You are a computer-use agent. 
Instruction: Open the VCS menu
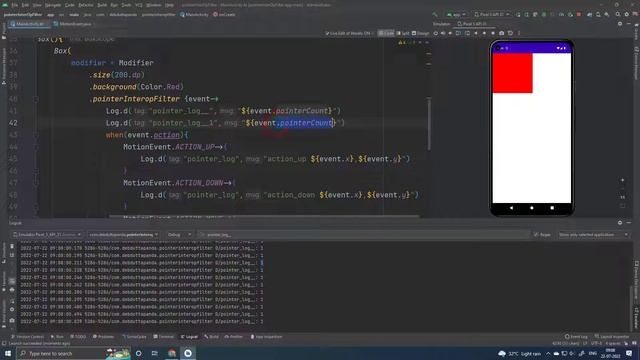pyautogui.click(x=139, y=5)
